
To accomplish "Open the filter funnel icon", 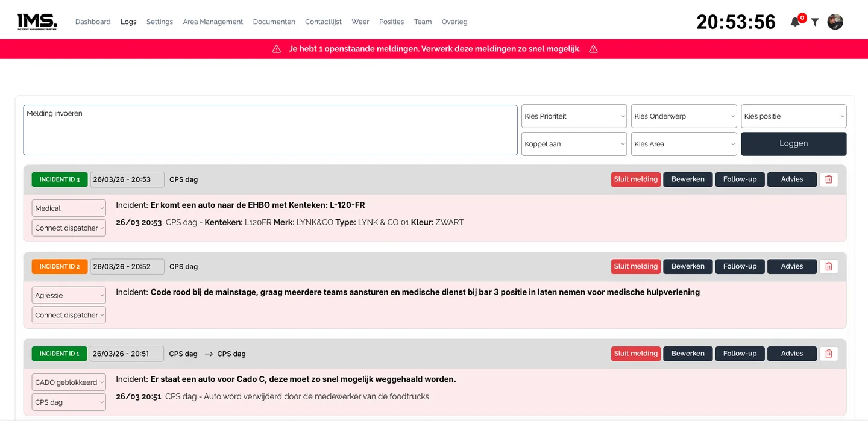I will pos(815,22).
